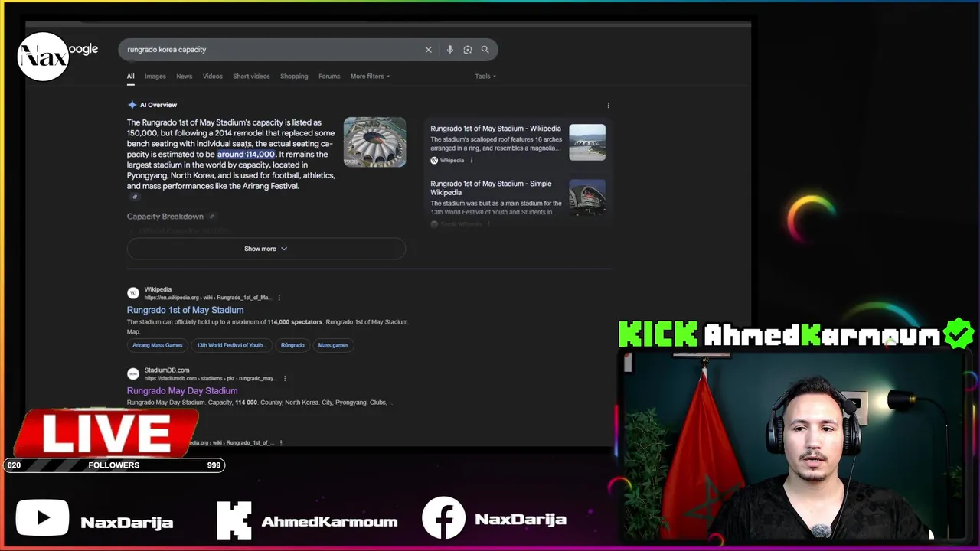Click the Rŭngrado chip
Screen dimensions: 980x551
(292, 345)
